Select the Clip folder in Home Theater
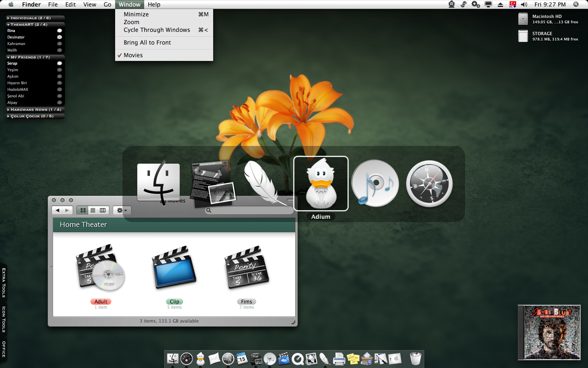This screenshot has width=588, height=368. pos(174,268)
